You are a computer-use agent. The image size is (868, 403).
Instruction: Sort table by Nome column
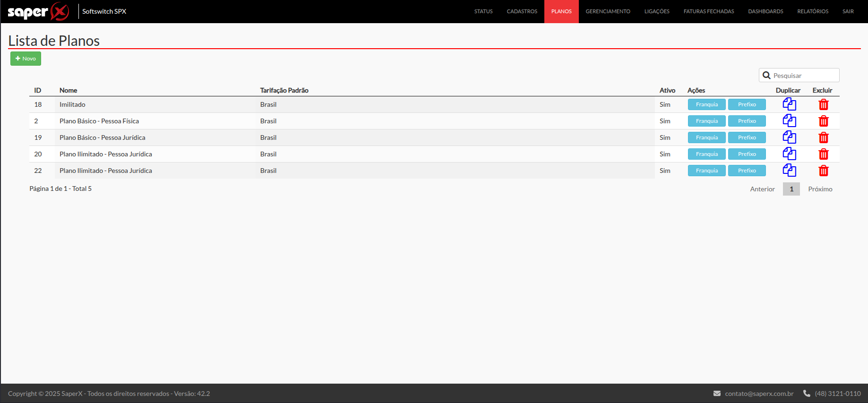coord(68,90)
